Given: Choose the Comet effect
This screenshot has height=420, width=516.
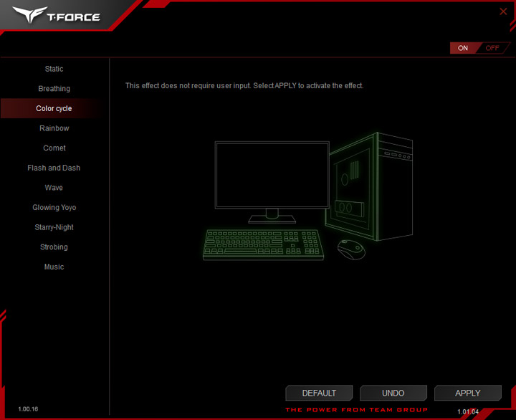Looking at the screenshot, I should pos(54,148).
